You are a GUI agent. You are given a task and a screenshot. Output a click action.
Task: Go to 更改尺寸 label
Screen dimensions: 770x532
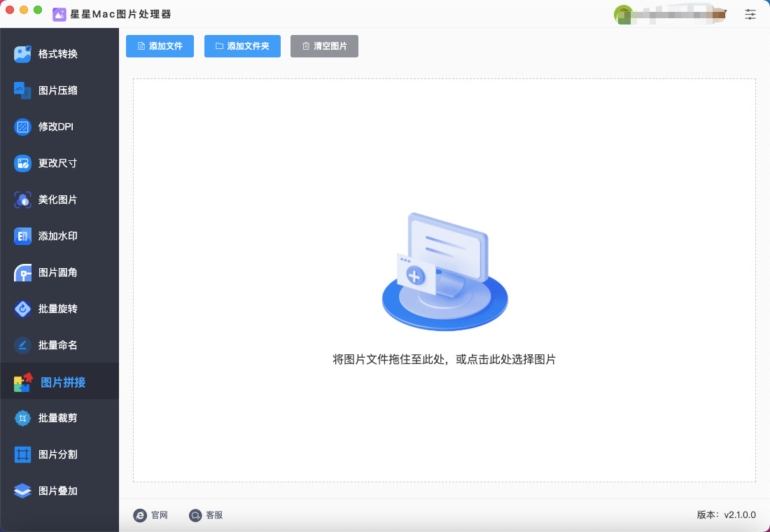58,163
